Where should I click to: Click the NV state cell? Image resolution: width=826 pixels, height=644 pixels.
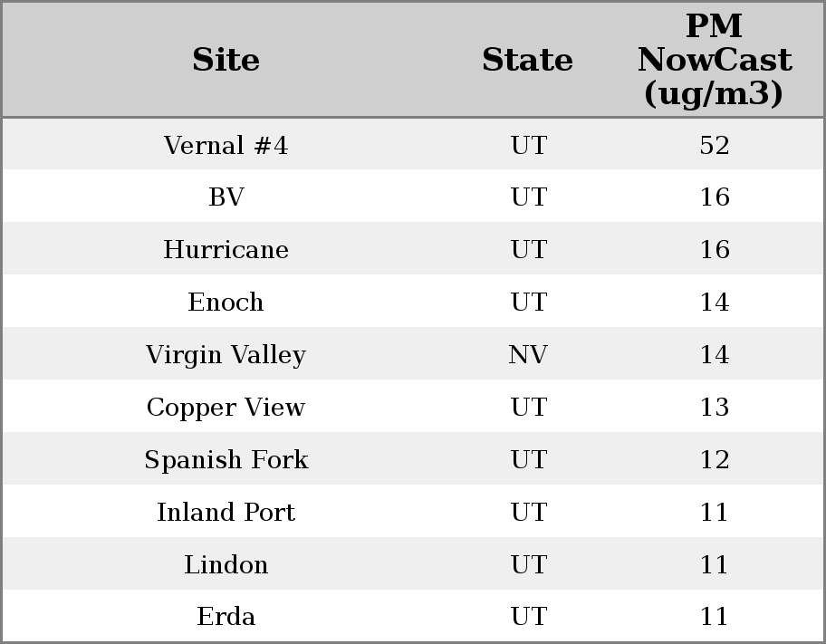coord(527,355)
